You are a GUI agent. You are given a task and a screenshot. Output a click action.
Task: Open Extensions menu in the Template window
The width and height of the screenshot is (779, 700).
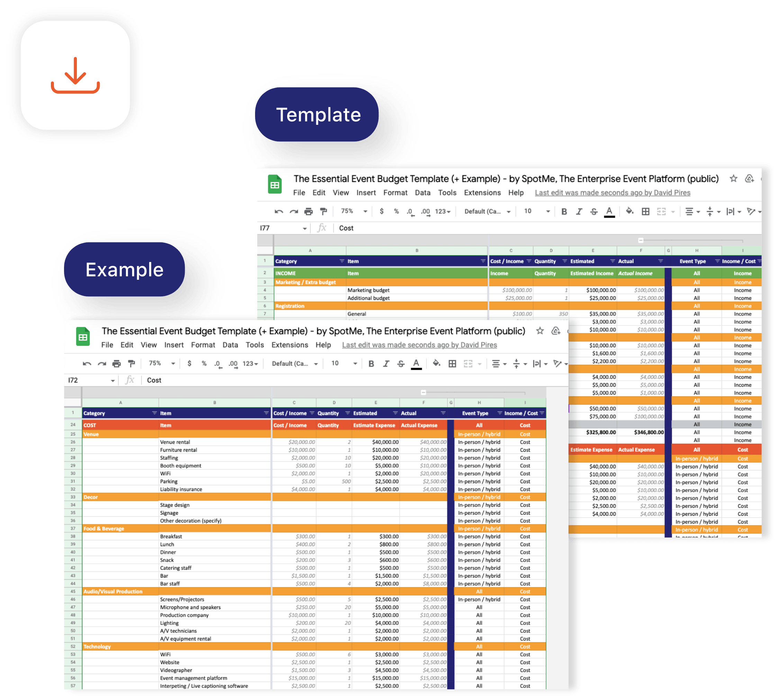tap(482, 193)
